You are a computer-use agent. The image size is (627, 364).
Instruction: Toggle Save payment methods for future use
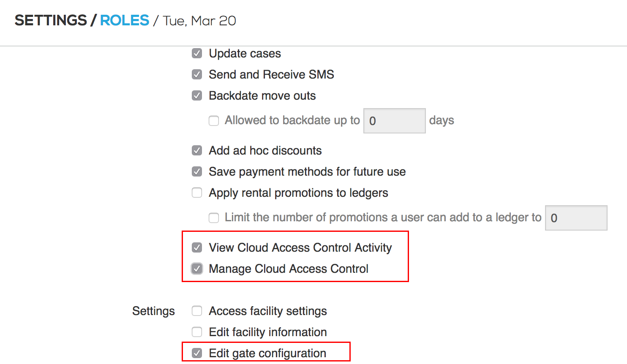pos(197,172)
